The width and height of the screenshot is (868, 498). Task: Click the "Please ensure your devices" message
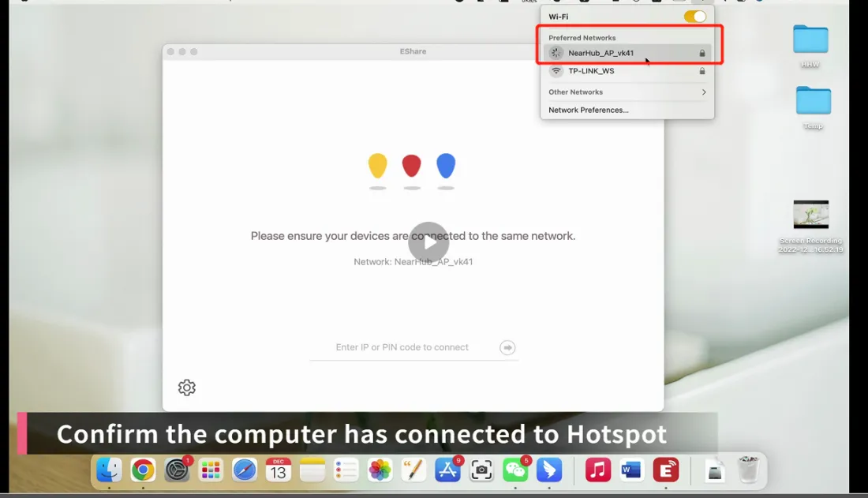[413, 236]
